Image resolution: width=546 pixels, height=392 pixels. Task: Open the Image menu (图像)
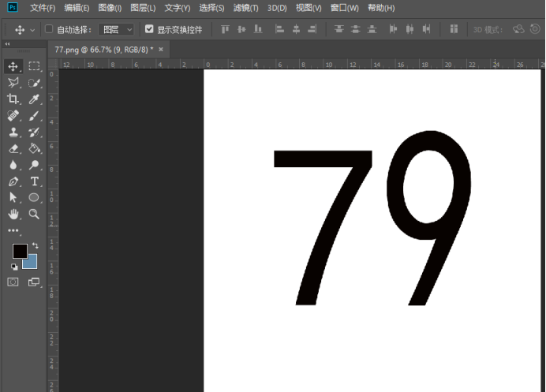[110, 8]
